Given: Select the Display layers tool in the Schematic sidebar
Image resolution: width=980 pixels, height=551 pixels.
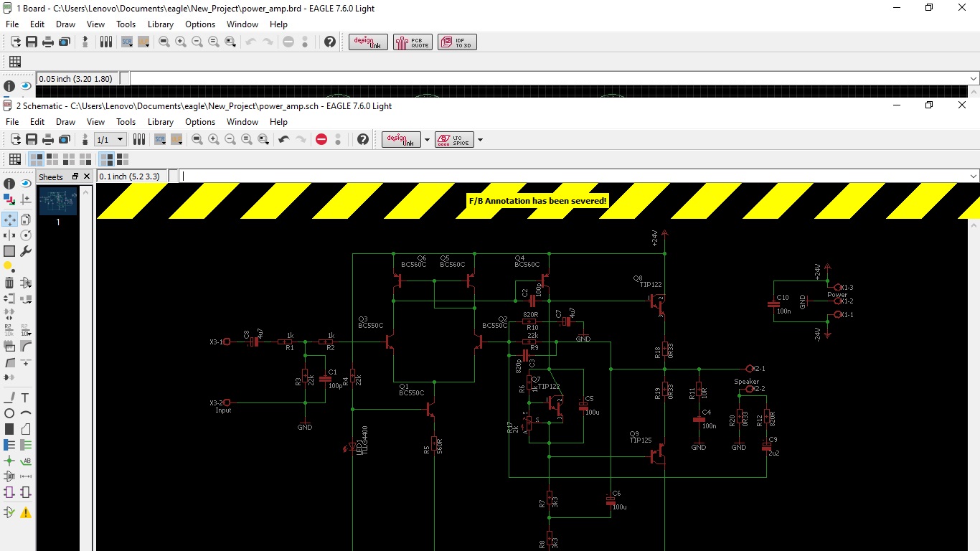Looking at the screenshot, I should coord(9,199).
